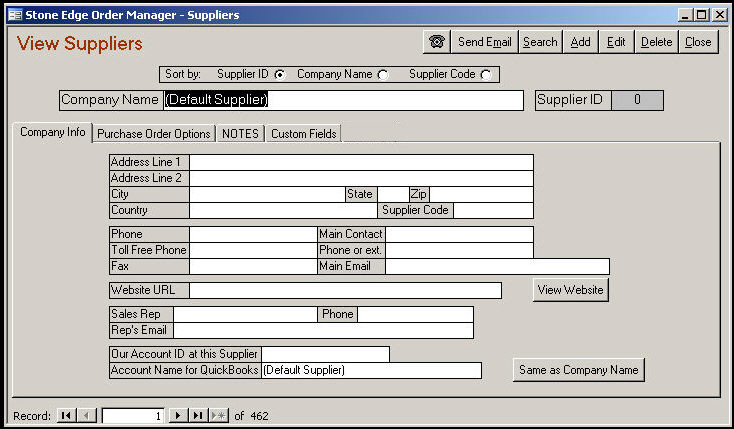
Task: Click the Add supplier button
Action: tap(580, 42)
